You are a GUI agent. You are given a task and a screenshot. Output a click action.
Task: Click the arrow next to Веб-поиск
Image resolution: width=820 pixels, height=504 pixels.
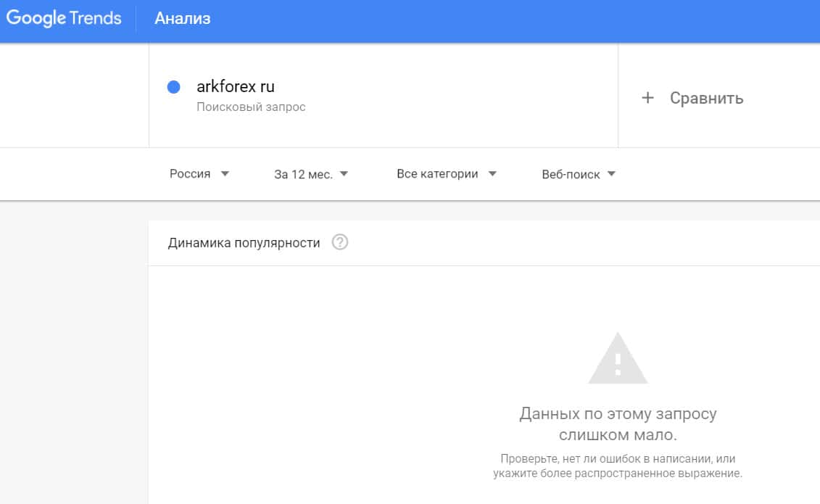[x=610, y=174]
